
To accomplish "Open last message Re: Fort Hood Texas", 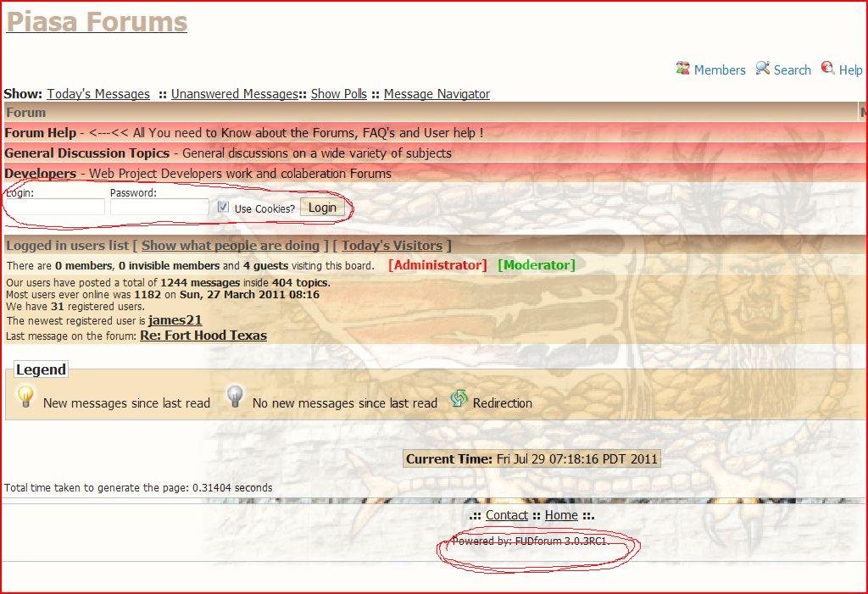I will 203,336.
